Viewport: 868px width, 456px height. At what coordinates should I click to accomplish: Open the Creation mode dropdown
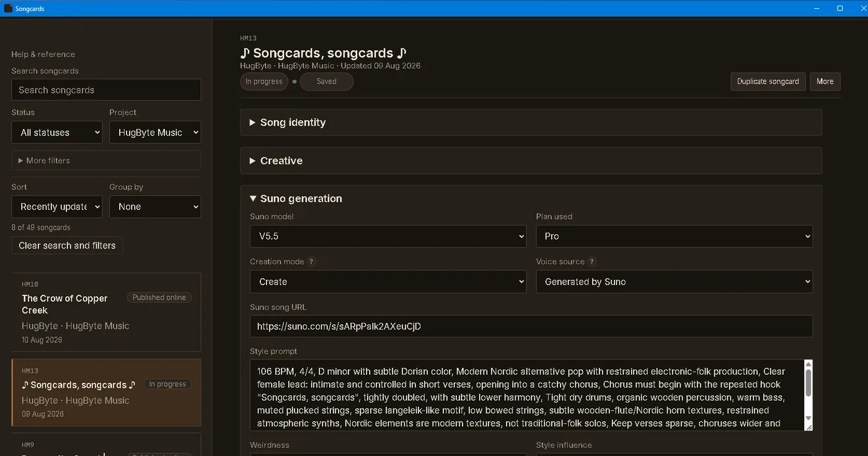[388, 282]
